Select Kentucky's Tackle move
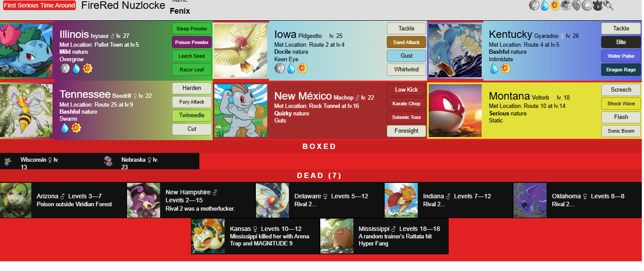The width and height of the screenshot is (644, 271). pyautogui.click(x=621, y=29)
